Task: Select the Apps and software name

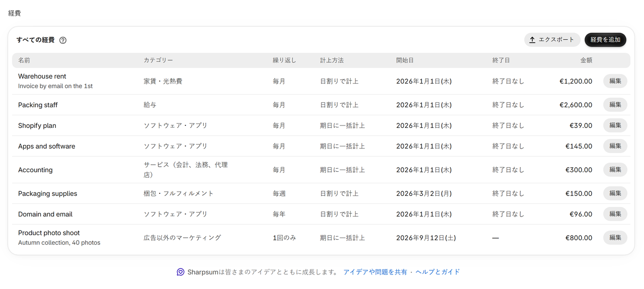Action: 47,147
